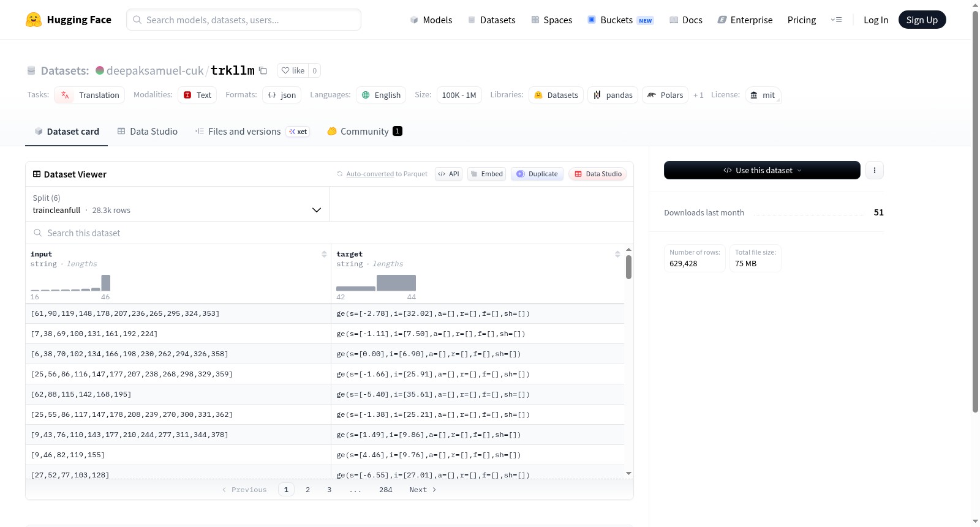Open the three-dot options menu
The height and width of the screenshot is (527, 980).
[875, 170]
